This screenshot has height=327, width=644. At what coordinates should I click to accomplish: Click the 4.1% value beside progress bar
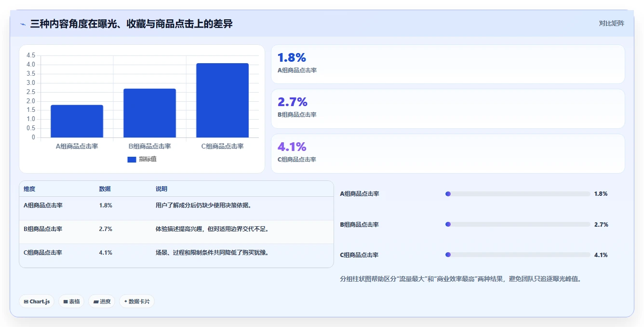click(x=601, y=255)
